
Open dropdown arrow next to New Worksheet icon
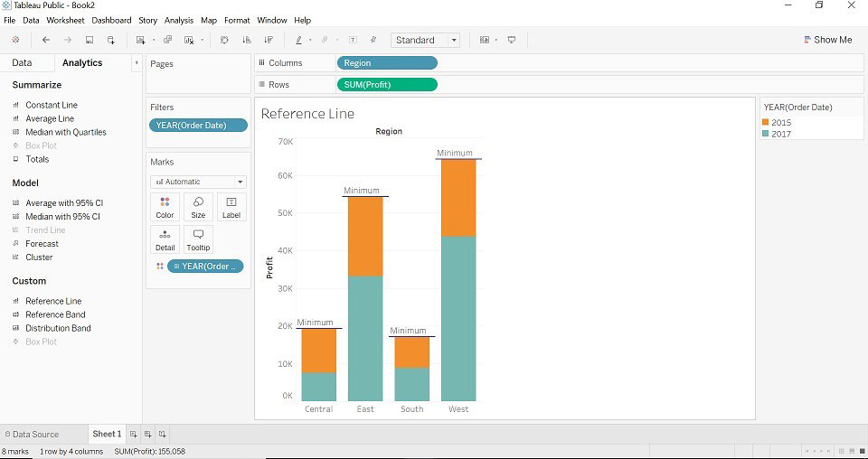coord(154,40)
